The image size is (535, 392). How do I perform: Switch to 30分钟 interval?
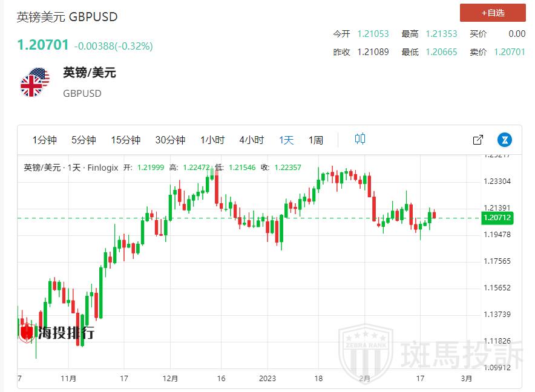click(x=170, y=140)
